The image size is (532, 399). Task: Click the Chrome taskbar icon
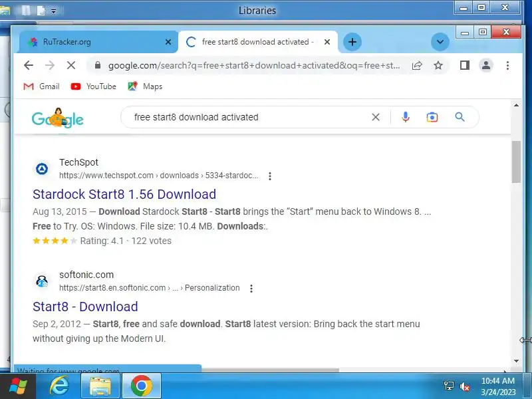[x=142, y=386]
